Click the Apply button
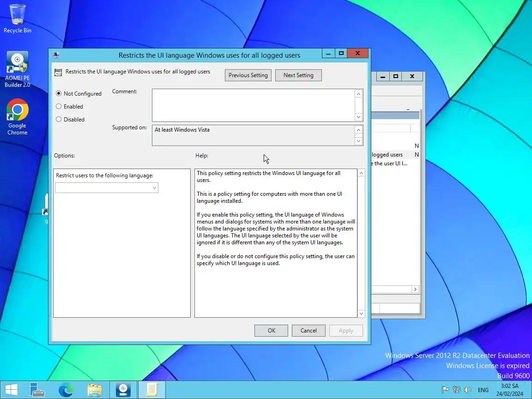This screenshot has height=399, width=532. pos(346,331)
